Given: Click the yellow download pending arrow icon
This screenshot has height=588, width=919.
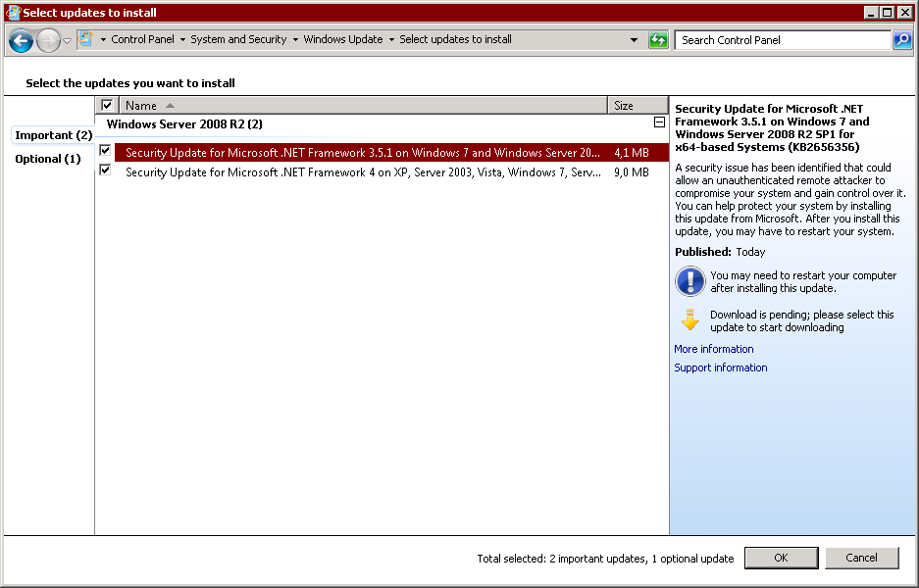Looking at the screenshot, I should (x=689, y=320).
